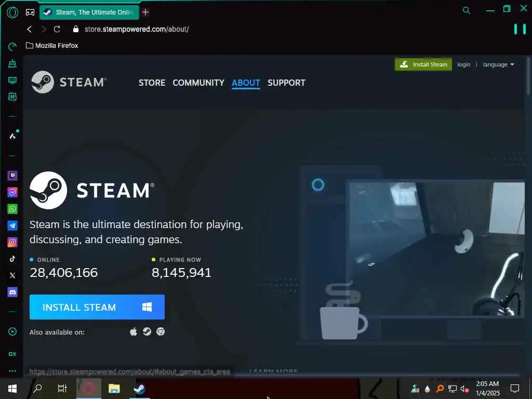Reload the Steam about page

click(57, 29)
